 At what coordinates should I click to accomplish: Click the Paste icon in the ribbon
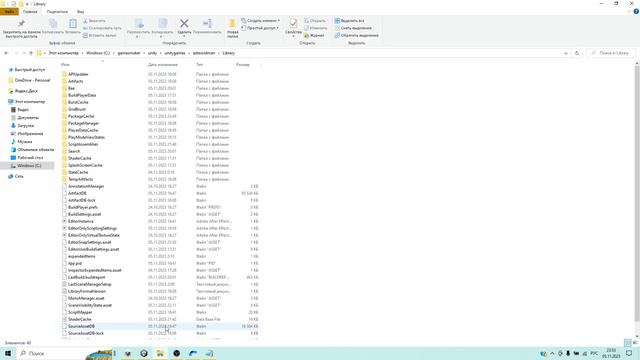coord(73,24)
